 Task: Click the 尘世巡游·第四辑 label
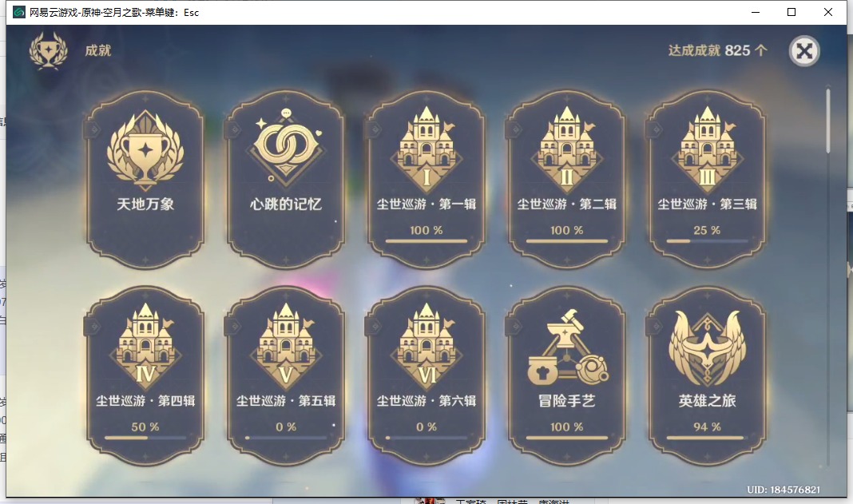pos(145,401)
